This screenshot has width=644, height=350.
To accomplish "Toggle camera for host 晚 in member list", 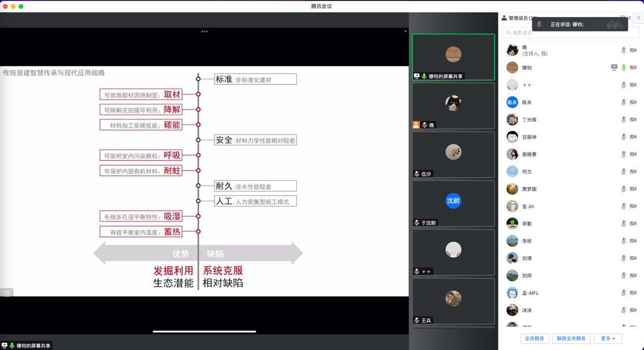I will 633,50.
